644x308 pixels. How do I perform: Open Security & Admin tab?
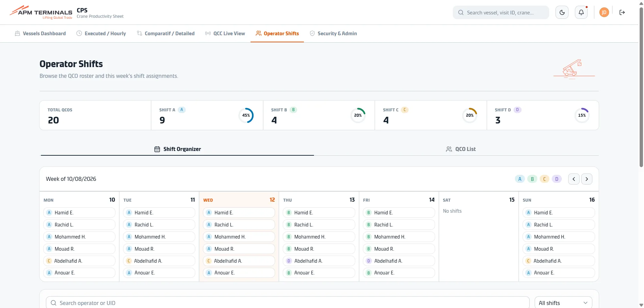[333, 34]
